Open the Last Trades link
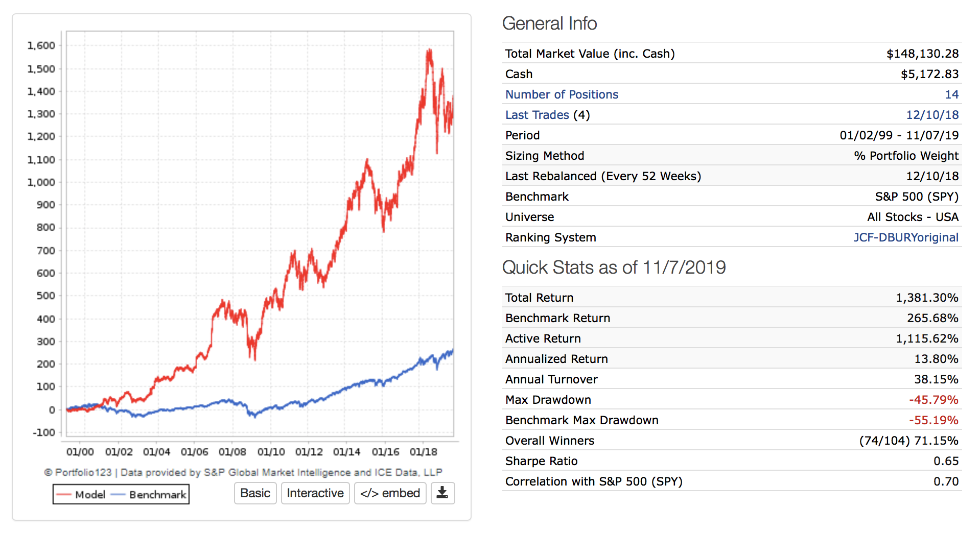 pos(536,115)
